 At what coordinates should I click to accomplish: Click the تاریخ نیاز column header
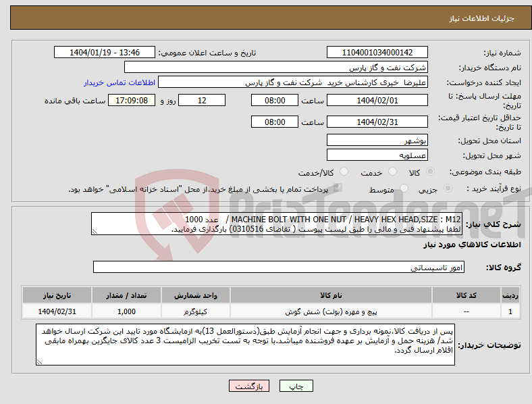click(57, 295)
